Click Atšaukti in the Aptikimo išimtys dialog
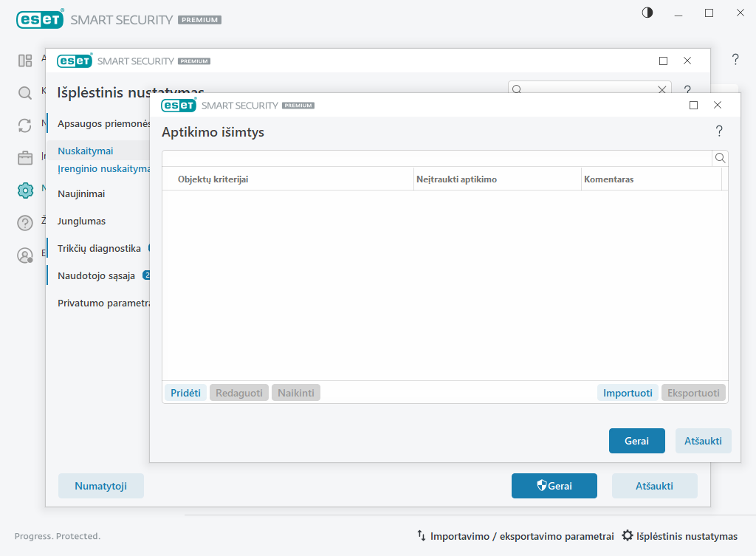This screenshot has height=556, width=756. tap(703, 441)
